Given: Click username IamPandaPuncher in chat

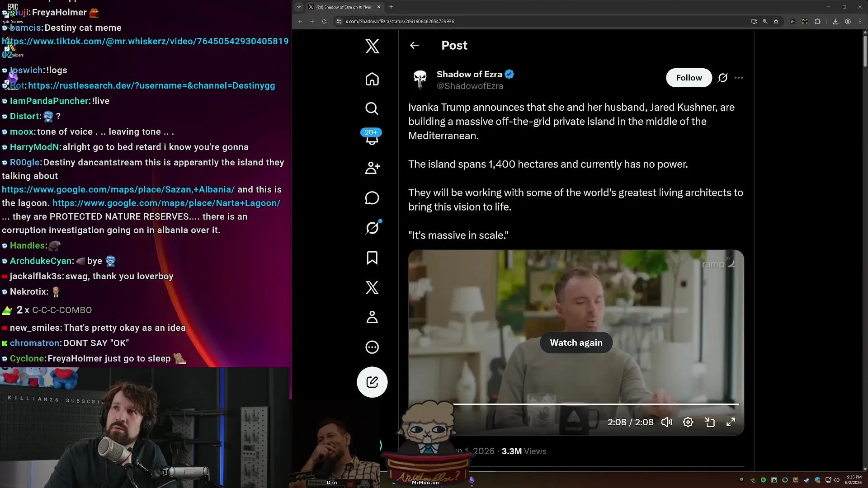Looking at the screenshot, I should click(x=49, y=101).
